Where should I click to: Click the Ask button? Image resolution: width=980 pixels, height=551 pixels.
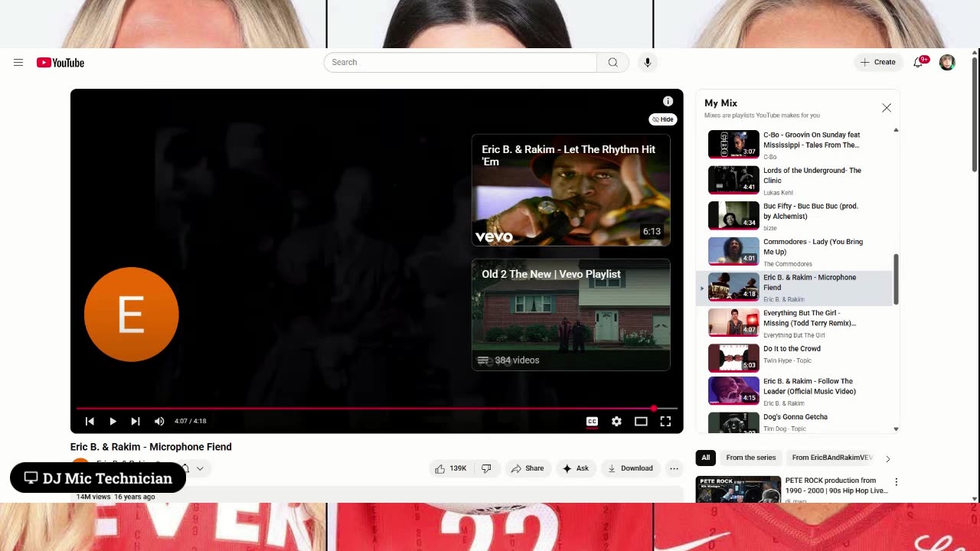[576, 468]
